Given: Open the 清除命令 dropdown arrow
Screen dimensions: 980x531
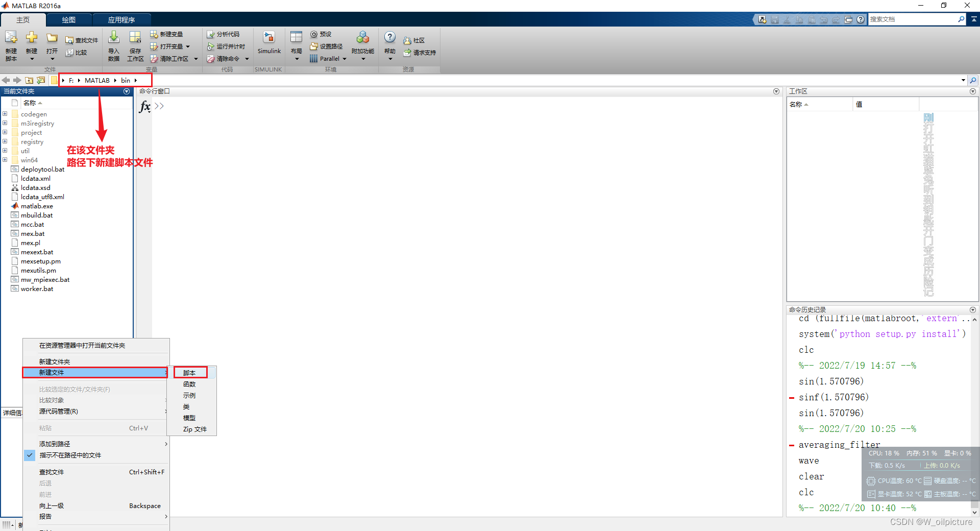Looking at the screenshot, I should [247, 59].
